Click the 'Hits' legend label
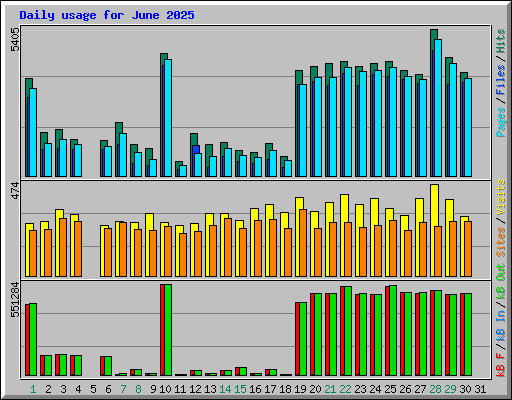 [x=501, y=41]
